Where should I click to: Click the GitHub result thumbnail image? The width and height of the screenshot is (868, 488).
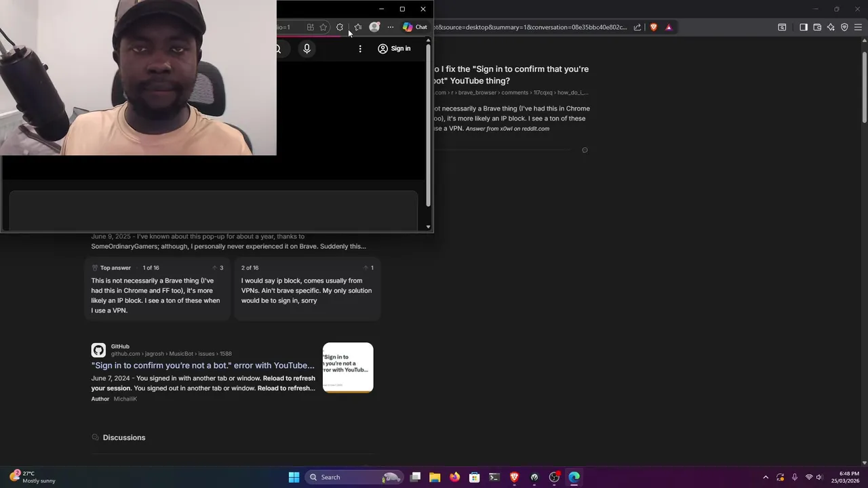pos(348,367)
